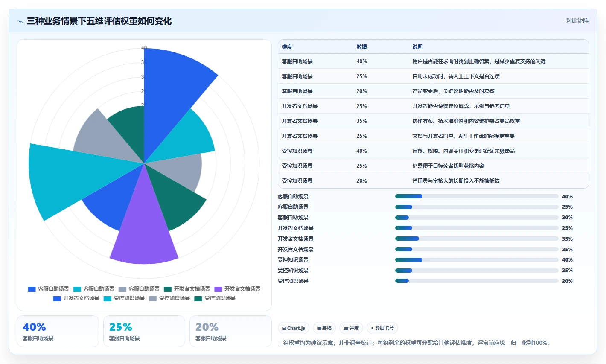Select the row 产品变更后，关键说明能否及时复核
The width and height of the screenshot is (606, 364).
point(434,91)
